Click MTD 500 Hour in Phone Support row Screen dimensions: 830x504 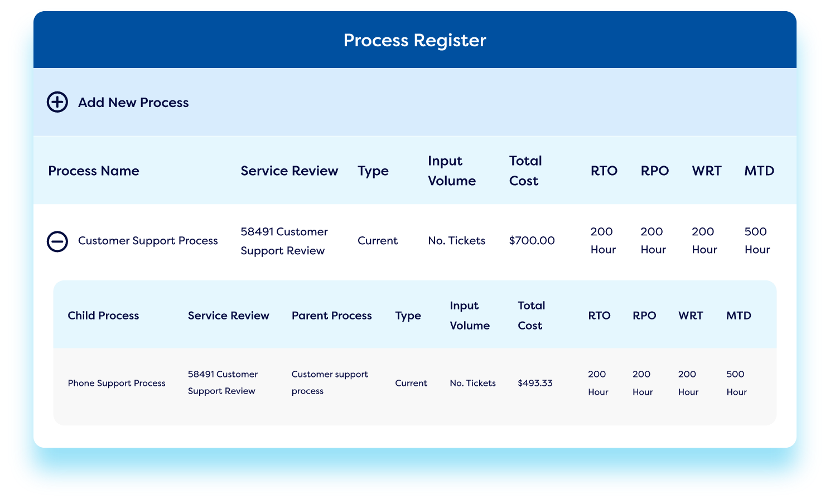(736, 383)
